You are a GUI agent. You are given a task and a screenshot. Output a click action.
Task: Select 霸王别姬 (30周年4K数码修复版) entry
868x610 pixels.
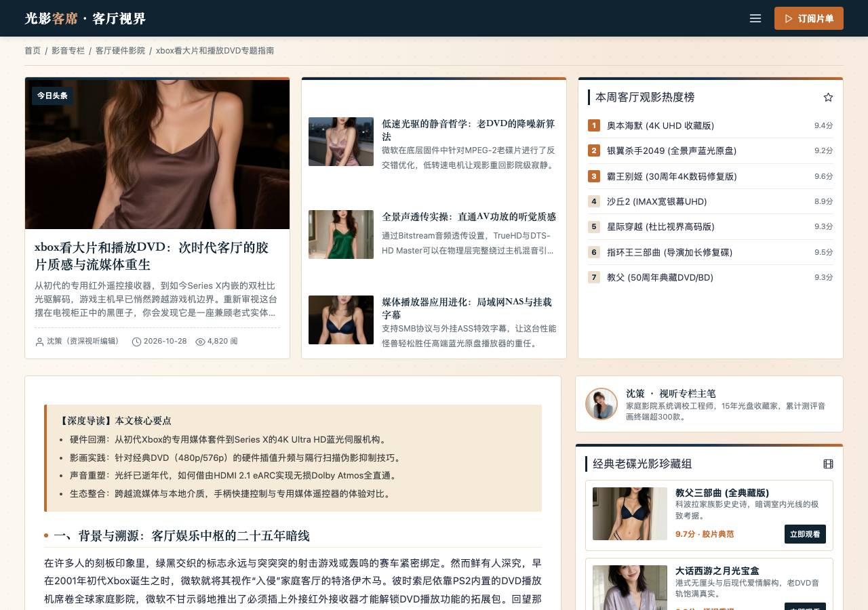711,176
